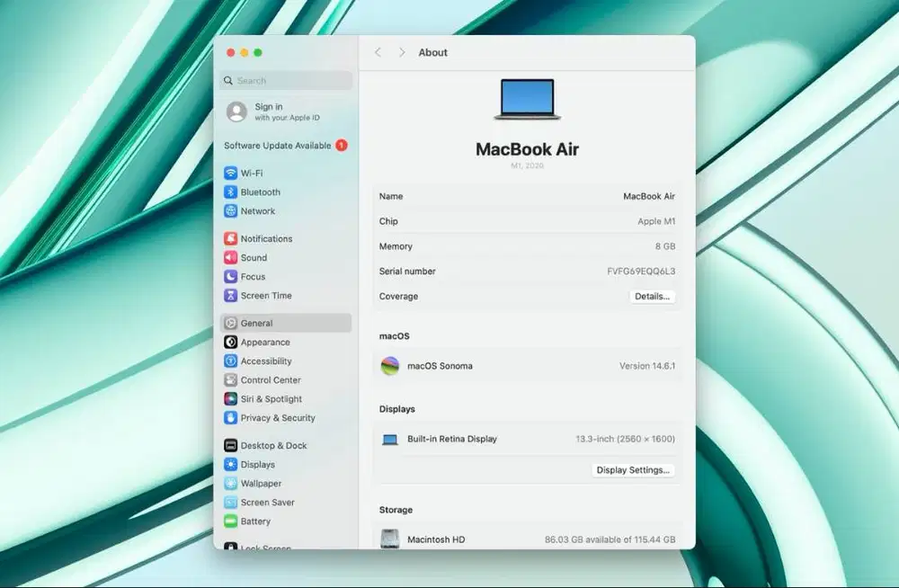This screenshot has height=588, width=899.
Task: Click Version 14.6.1 text
Action: [647, 365]
